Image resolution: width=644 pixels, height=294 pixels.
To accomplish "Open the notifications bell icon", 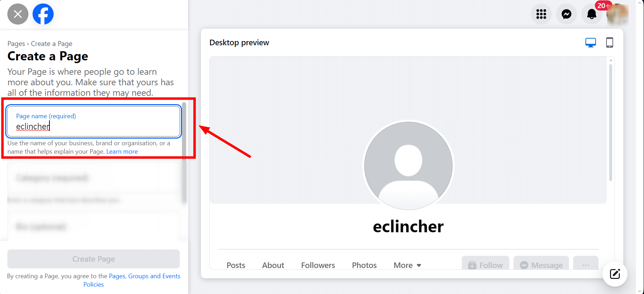I will click(592, 14).
